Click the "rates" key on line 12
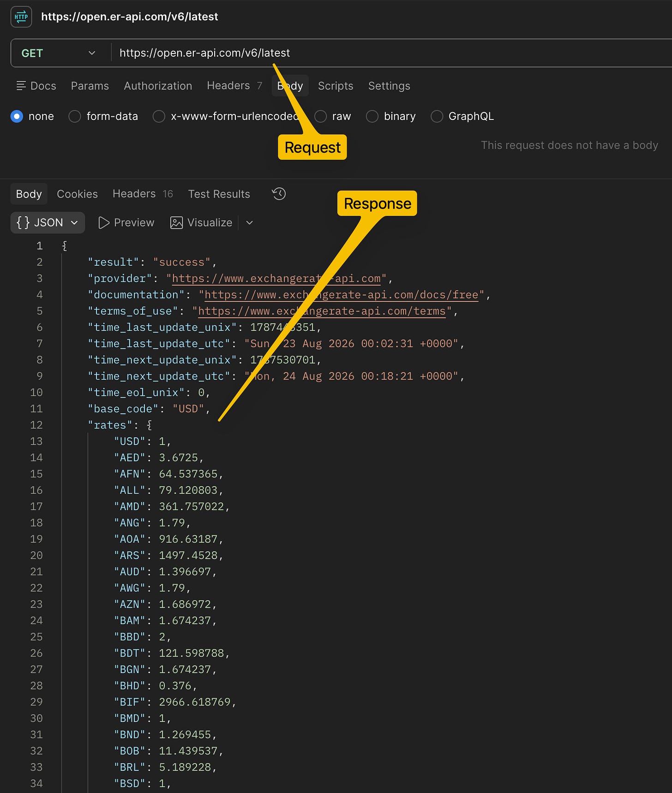The width and height of the screenshot is (672, 793). (x=110, y=425)
